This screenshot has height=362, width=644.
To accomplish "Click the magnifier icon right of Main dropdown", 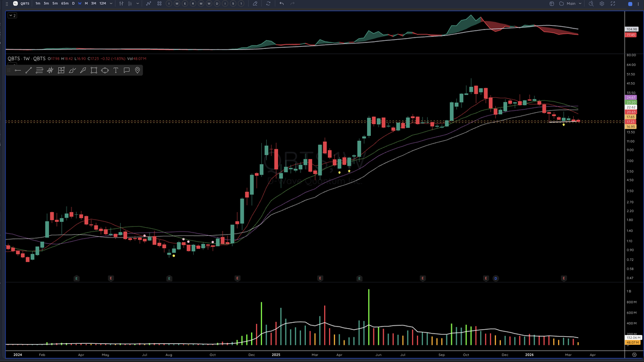I will pos(591,4).
